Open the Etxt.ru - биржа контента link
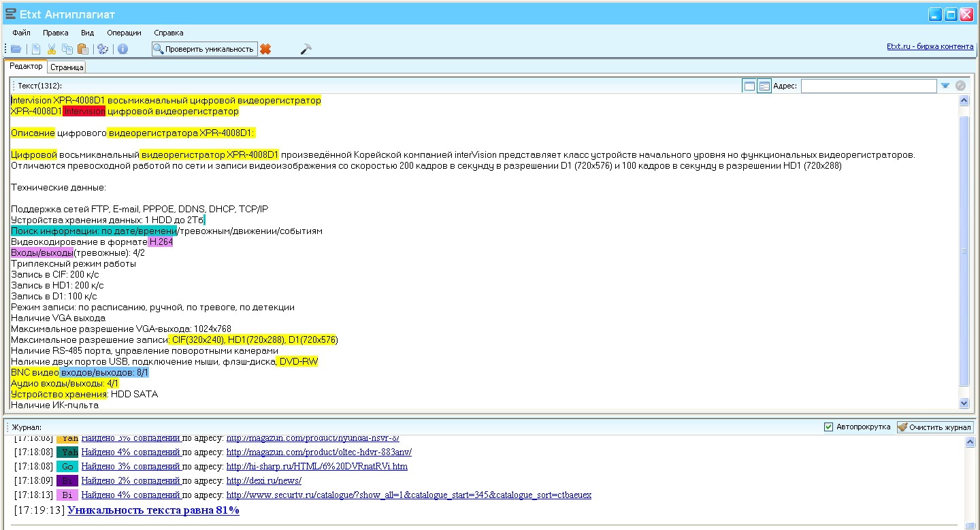The width and height of the screenshot is (980, 530). pos(930,46)
